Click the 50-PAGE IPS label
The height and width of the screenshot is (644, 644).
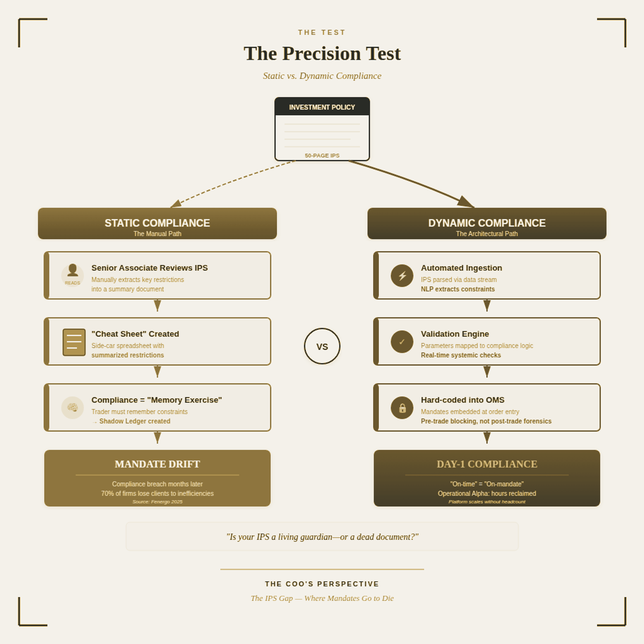pos(322,155)
